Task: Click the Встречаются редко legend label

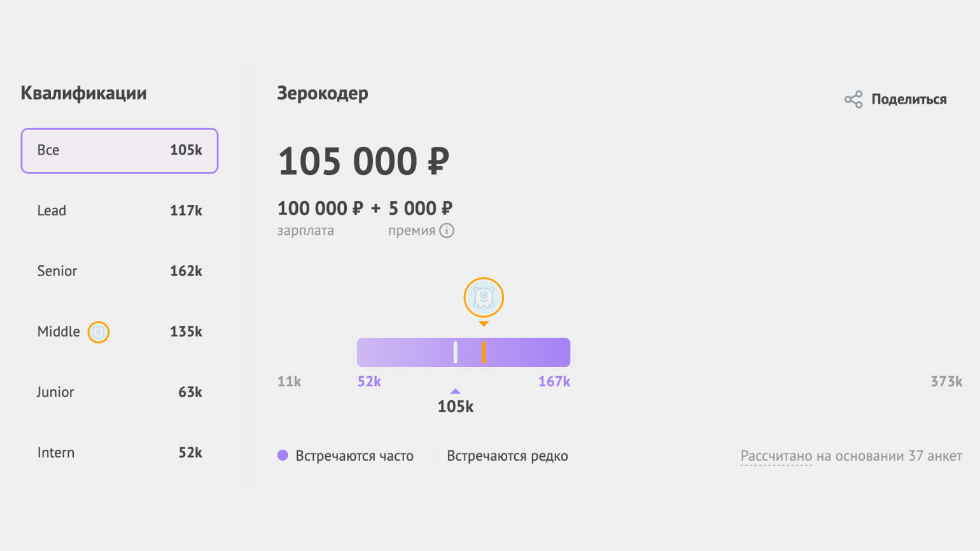Action: pos(507,456)
